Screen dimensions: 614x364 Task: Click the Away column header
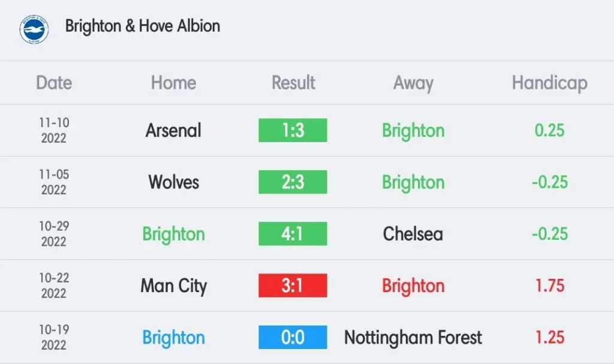point(413,83)
